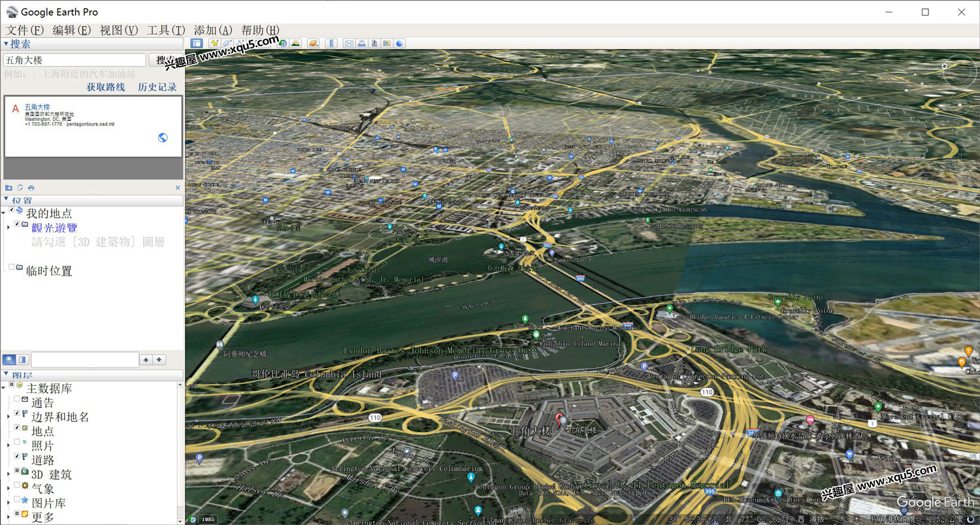Screen dimensions: 980x525
Task: Open the 文件(F) menu
Action: [25, 30]
